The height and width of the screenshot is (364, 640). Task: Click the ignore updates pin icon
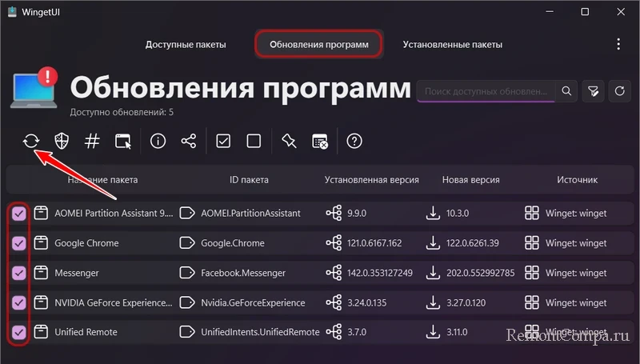click(x=289, y=141)
